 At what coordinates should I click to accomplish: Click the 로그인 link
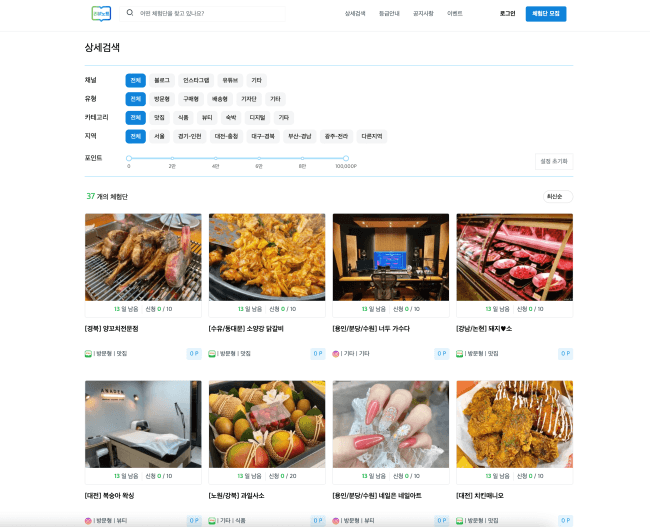pos(507,14)
